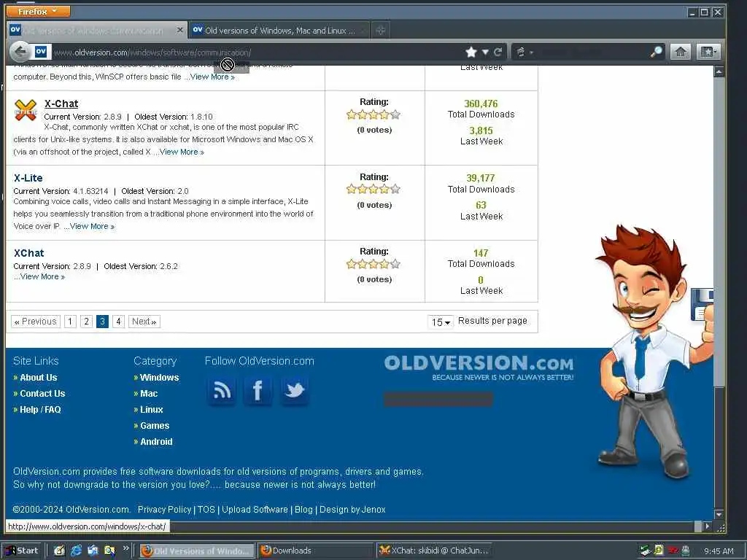Click the Facebook icon
747x560 pixels.
[x=258, y=391]
